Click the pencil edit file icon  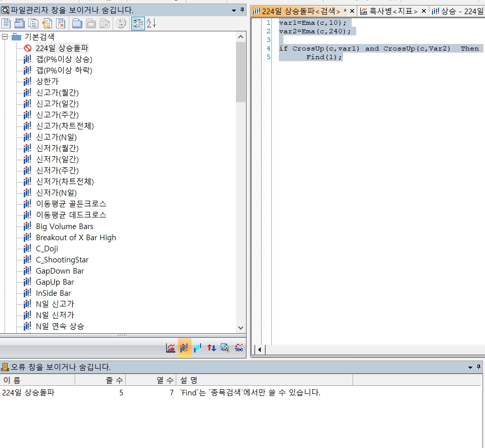[47, 23]
